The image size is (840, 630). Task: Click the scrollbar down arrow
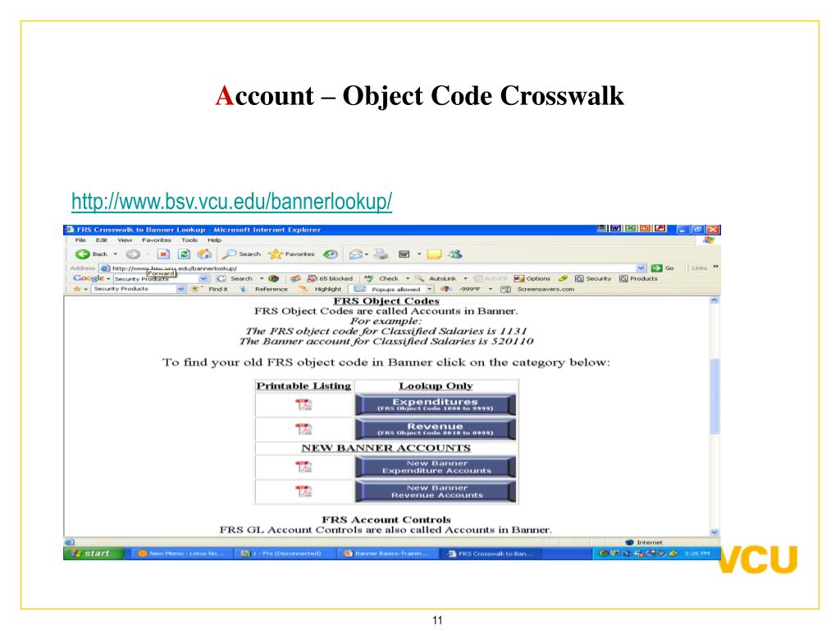point(714,532)
